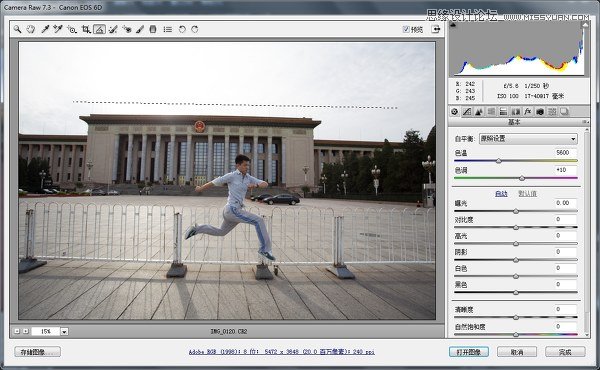
Task: Click the 默认值 default link
Action: coord(527,194)
